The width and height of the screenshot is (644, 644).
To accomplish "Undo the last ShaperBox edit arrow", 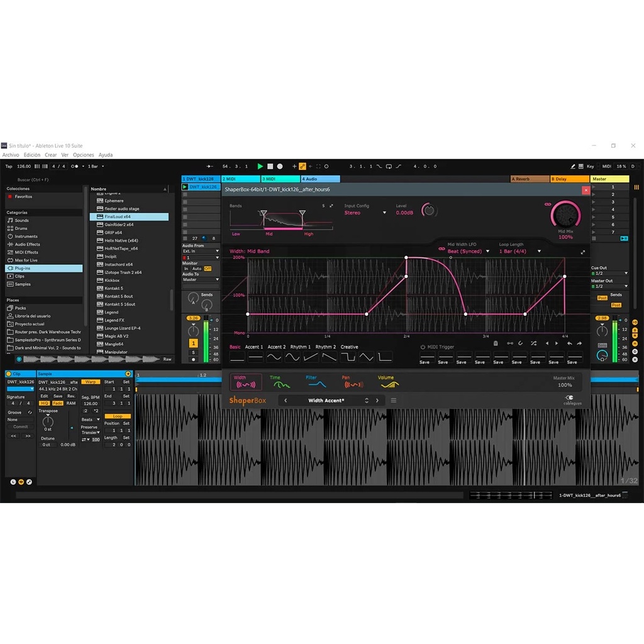I will point(570,343).
